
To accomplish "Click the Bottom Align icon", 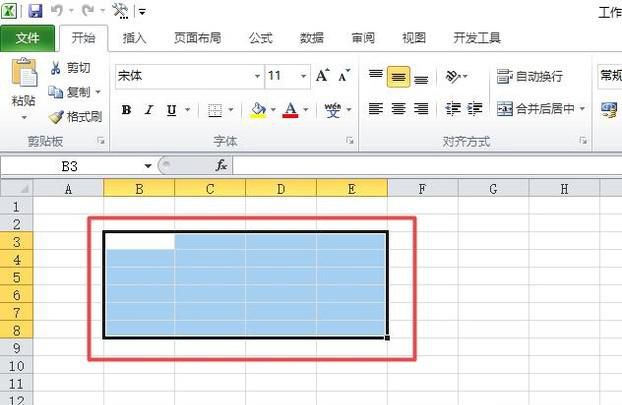I will [x=421, y=78].
